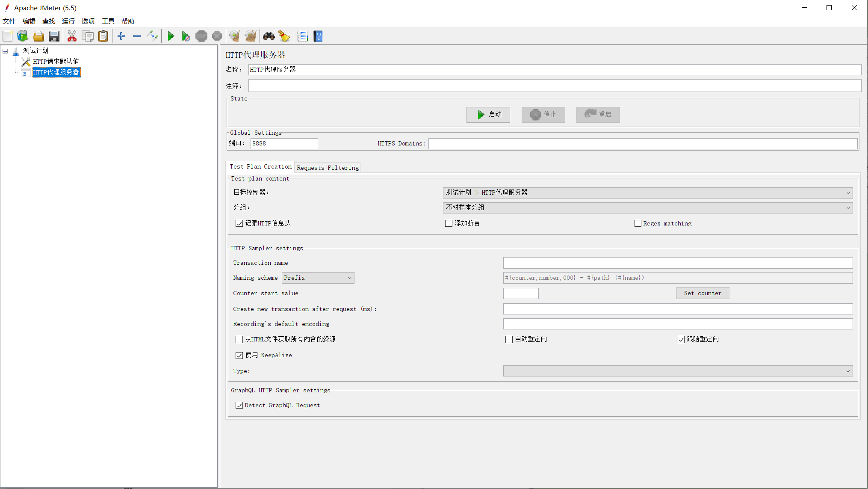Toggle the Detect GraphQL Request checkbox

(239, 405)
